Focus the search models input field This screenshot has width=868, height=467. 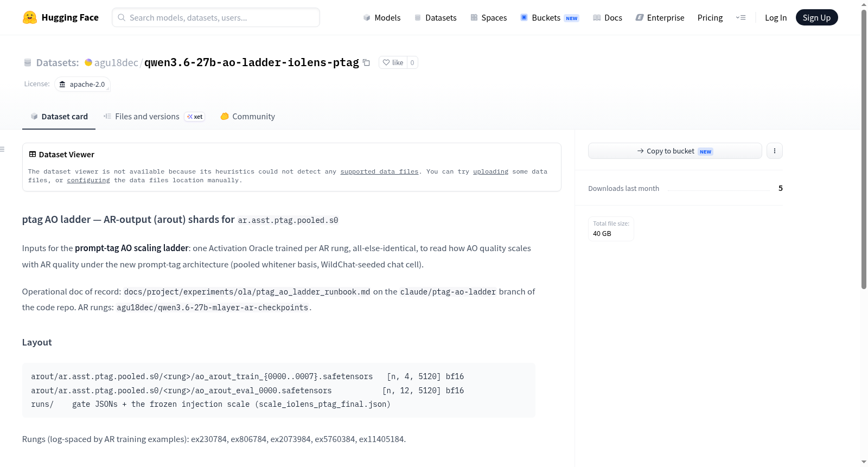tap(216, 17)
